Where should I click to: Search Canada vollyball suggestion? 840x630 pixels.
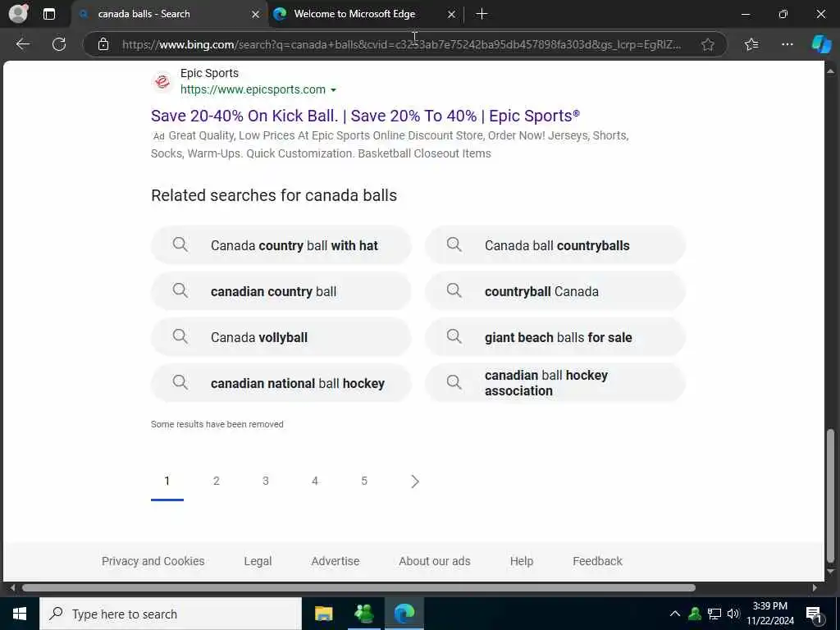pyautogui.click(x=281, y=337)
